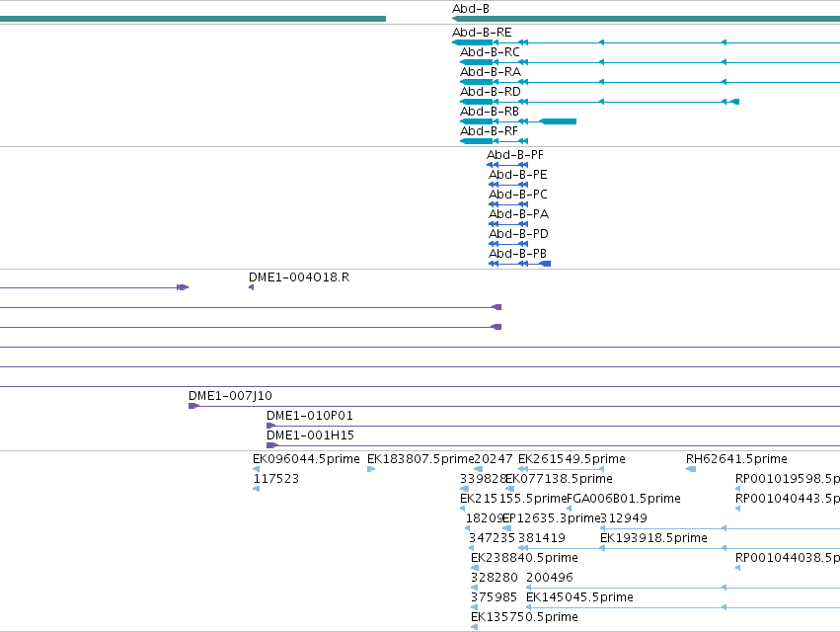Select EST EK183807.5prime label
This screenshot has height=632, width=840.
point(420,459)
